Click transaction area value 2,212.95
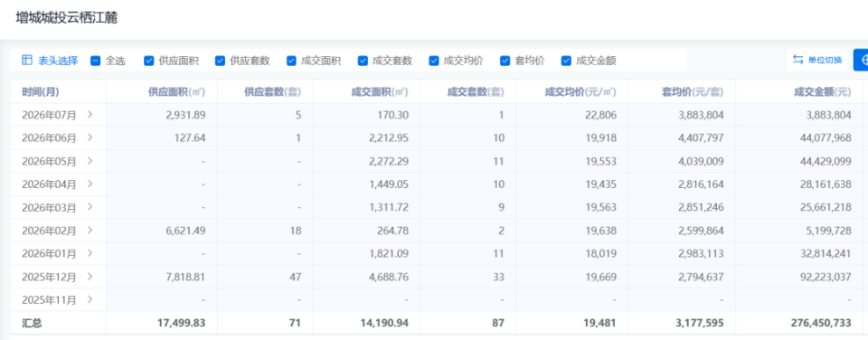The height and width of the screenshot is (340, 868). point(388,137)
